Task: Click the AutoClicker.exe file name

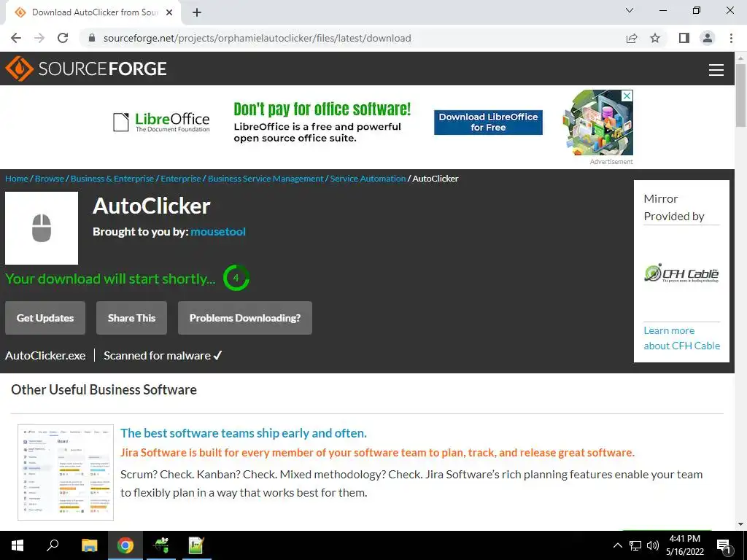Action: tap(45, 356)
